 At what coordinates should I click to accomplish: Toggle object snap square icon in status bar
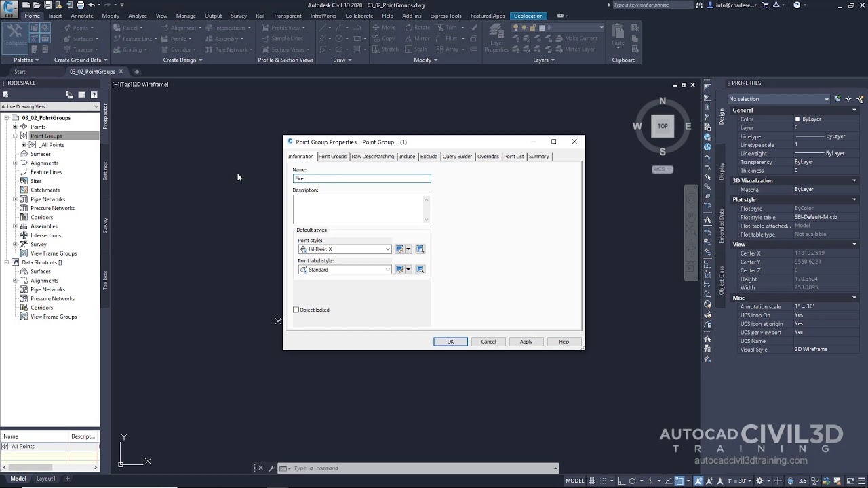pos(679,481)
